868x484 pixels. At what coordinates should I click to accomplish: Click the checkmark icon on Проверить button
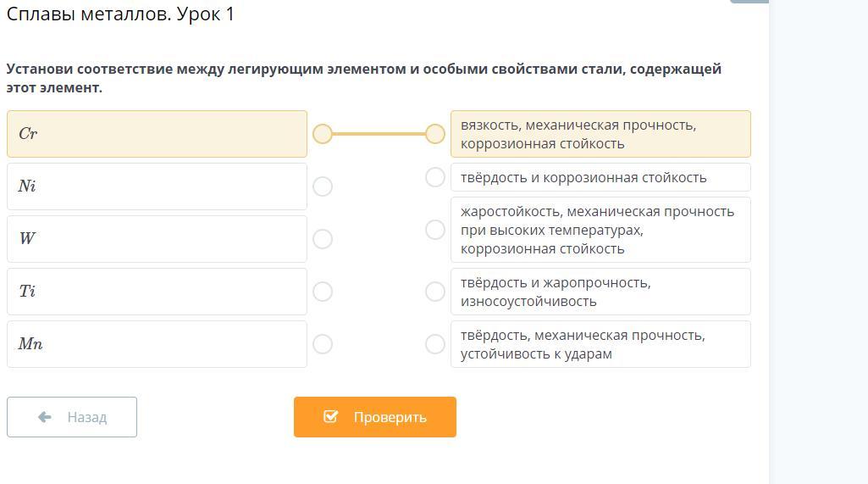pos(331,416)
